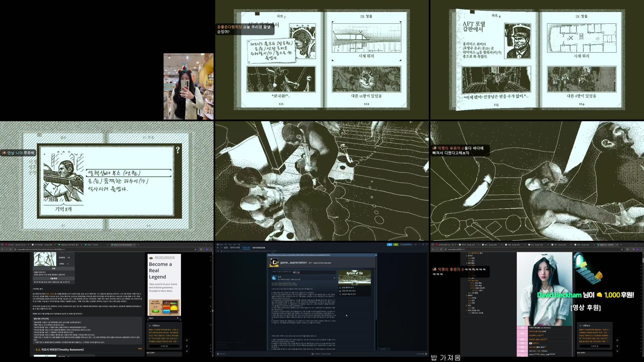Refresh the bottom-left browser page

(10, 249)
